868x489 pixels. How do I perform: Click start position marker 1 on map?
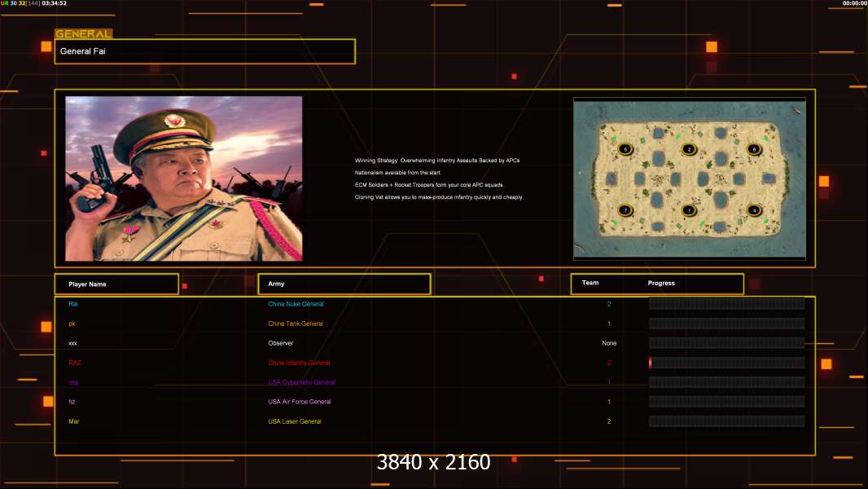689,210
